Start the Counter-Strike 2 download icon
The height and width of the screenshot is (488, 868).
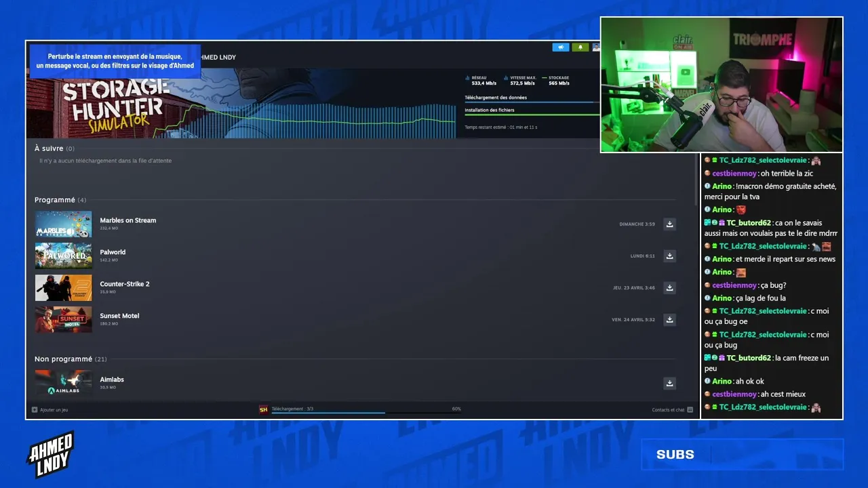[x=669, y=288]
